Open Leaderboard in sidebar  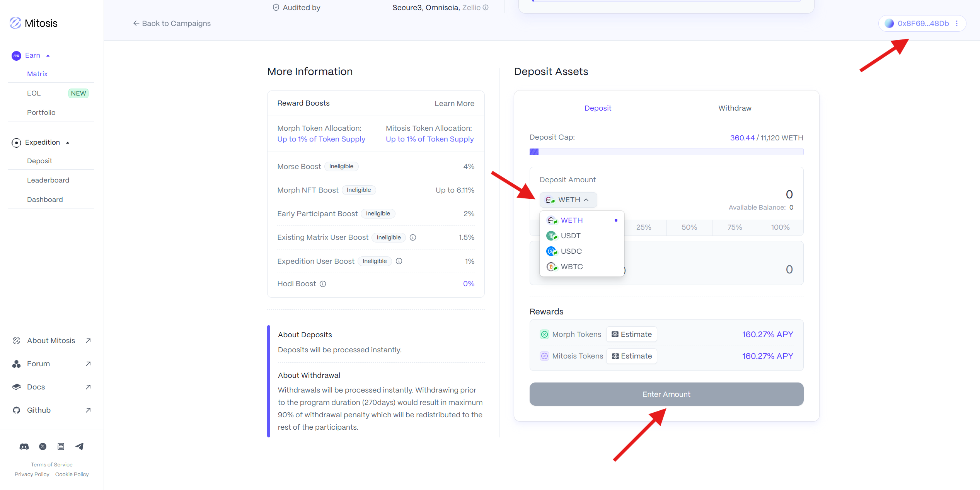[48, 180]
